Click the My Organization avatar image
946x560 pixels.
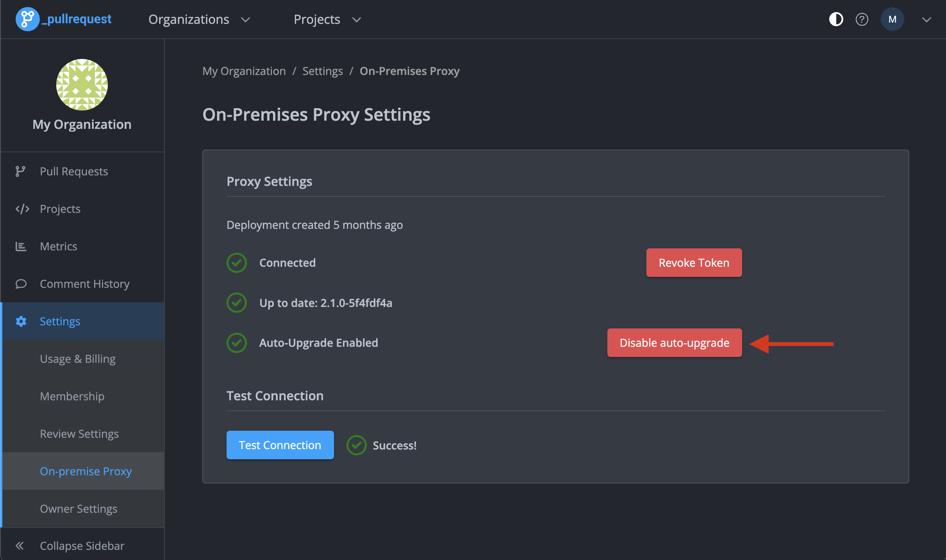point(82,84)
